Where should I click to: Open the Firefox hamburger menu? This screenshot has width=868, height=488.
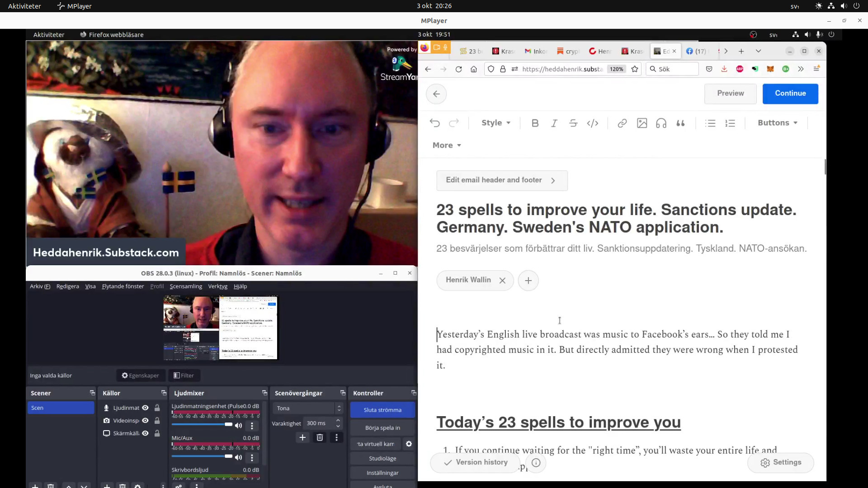pos(816,69)
